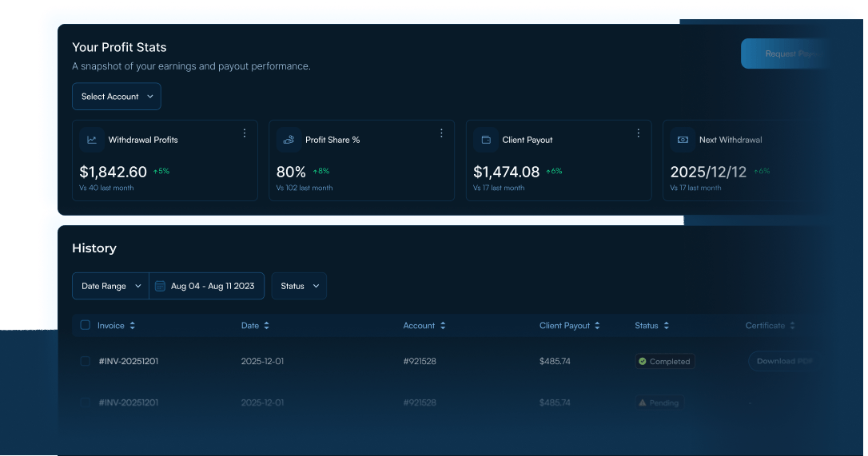The image size is (868, 456).
Task: Open Client Payout card three-dot menu
Action: pos(639,133)
